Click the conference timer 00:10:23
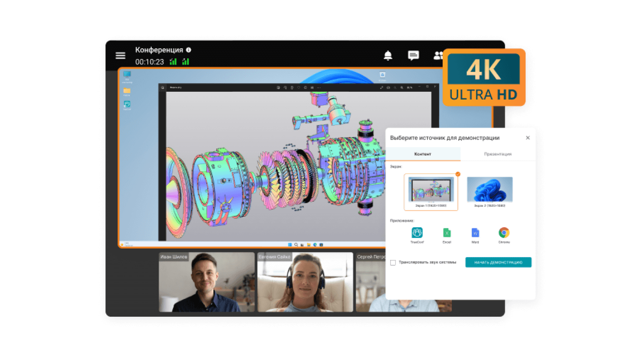The image size is (644, 363). [149, 62]
